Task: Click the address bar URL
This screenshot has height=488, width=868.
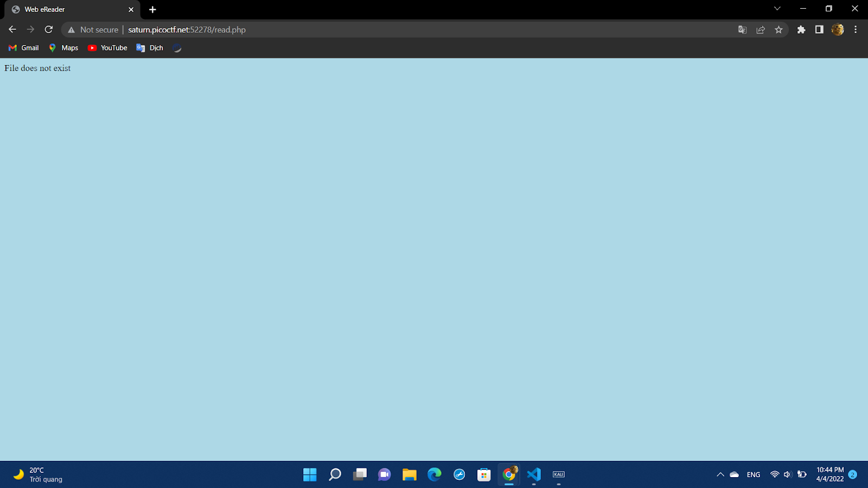Action: pyautogui.click(x=187, y=30)
